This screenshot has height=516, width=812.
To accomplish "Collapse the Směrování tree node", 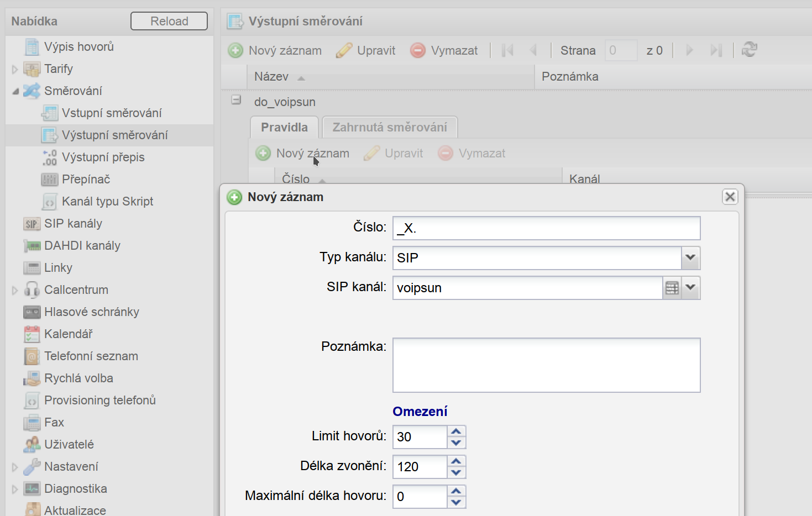I will [15, 91].
